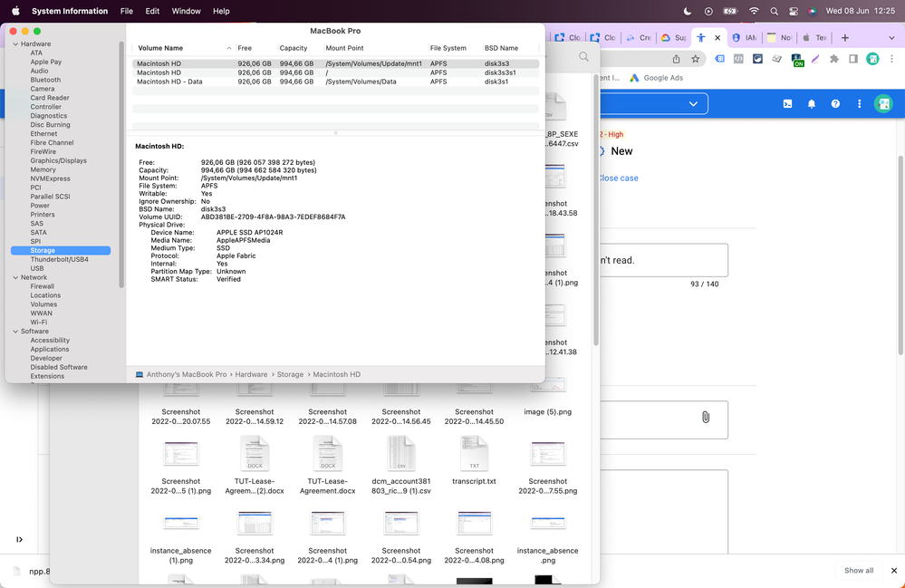Open the Edit menu
This screenshot has height=588, width=905.
(152, 11)
